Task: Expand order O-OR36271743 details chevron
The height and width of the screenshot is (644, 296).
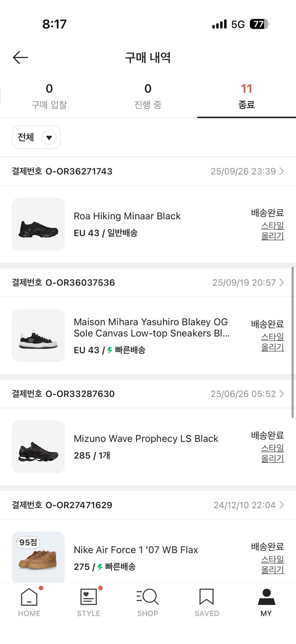Action: coord(282,171)
